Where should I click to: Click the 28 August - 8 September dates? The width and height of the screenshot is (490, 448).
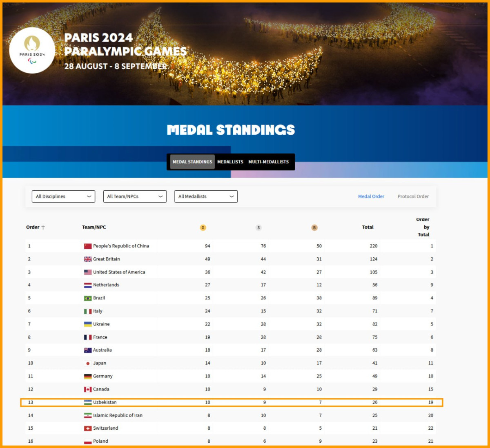click(116, 66)
